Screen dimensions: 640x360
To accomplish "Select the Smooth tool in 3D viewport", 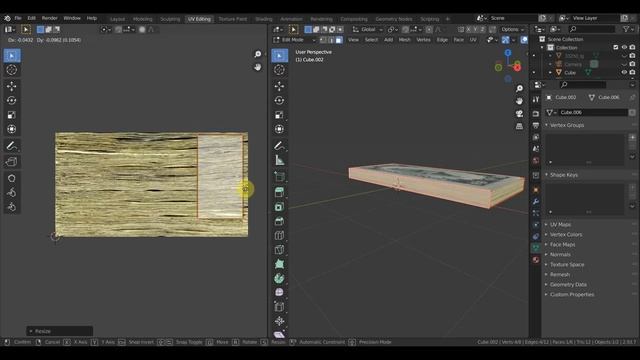I will pos(280,293).
